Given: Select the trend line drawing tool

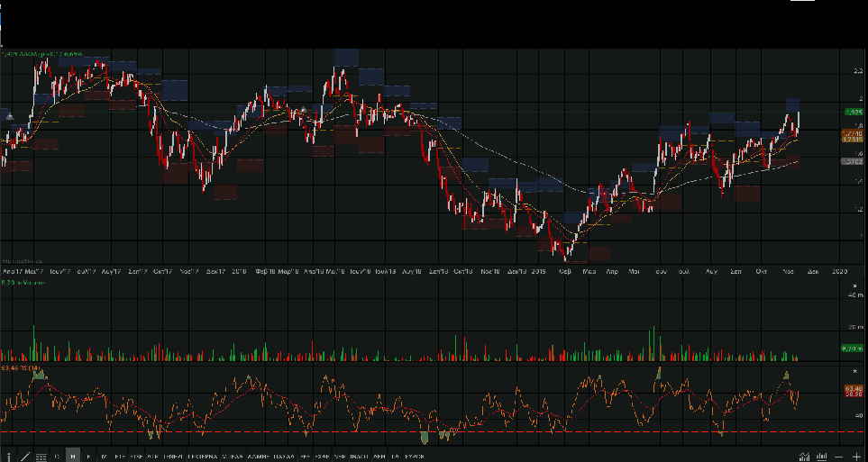Looking at the screenshot, I should 25,457.
